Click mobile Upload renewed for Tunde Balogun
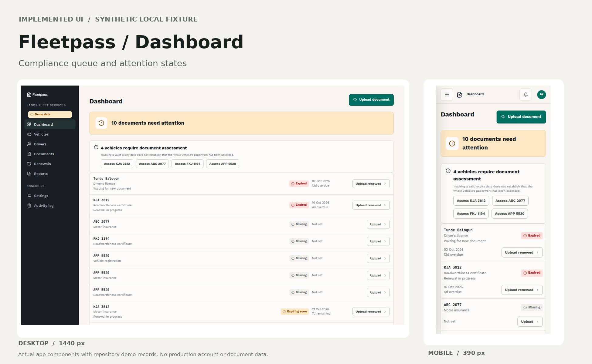Screen dimensions: 592x364 click(x=522, y=253)
